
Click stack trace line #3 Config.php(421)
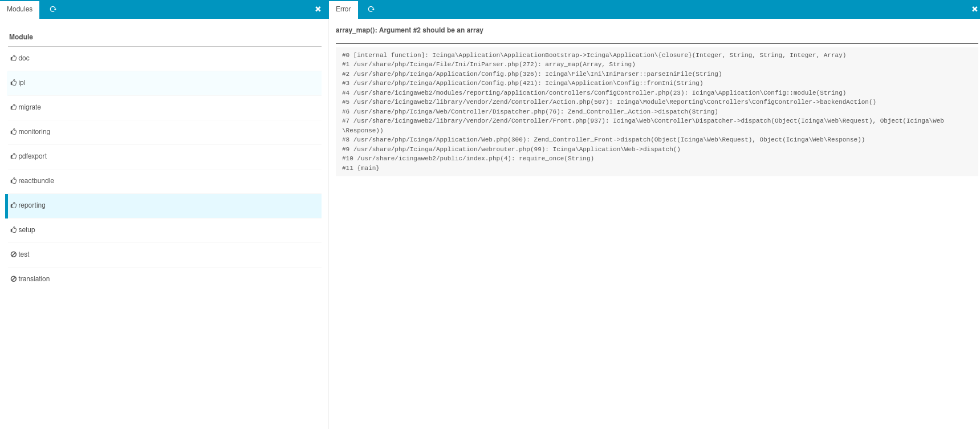(523, 83)
